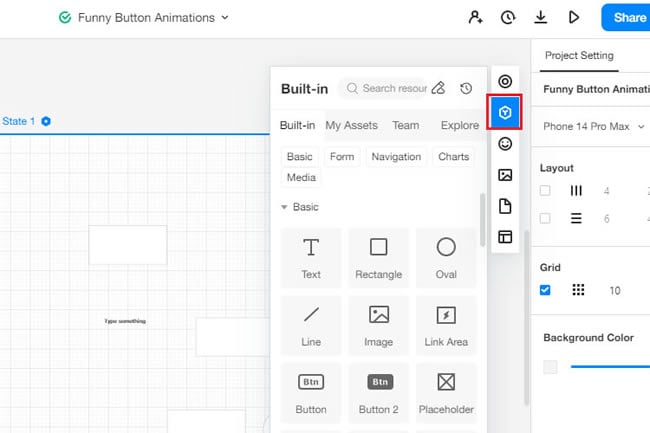
Task: Click the recent history icon in Built-in panel
Action: pos(466,88)
